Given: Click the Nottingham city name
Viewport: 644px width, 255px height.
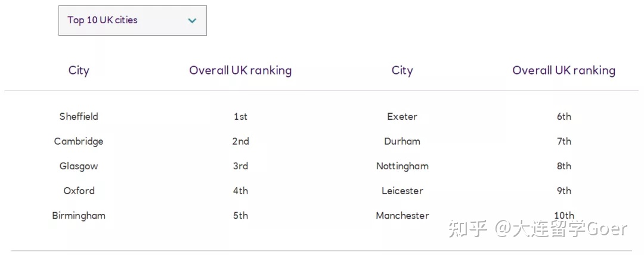Looking at the screenshot, I should coord(402,166).
